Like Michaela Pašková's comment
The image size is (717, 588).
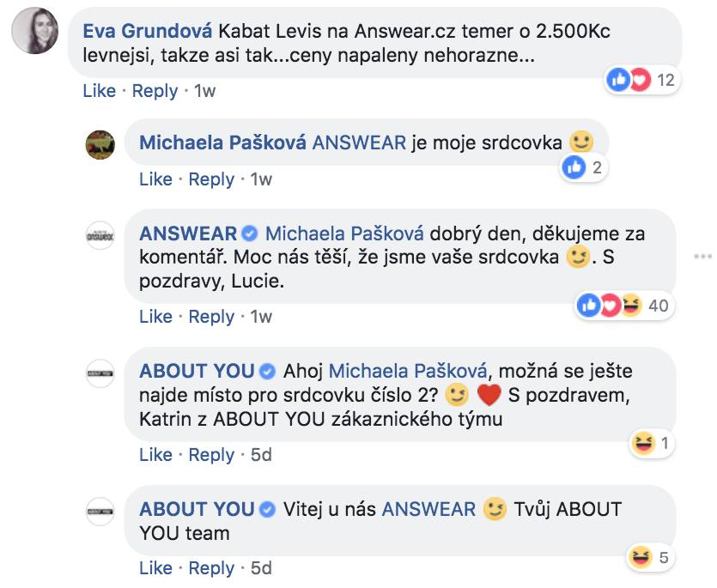[155, 179]
